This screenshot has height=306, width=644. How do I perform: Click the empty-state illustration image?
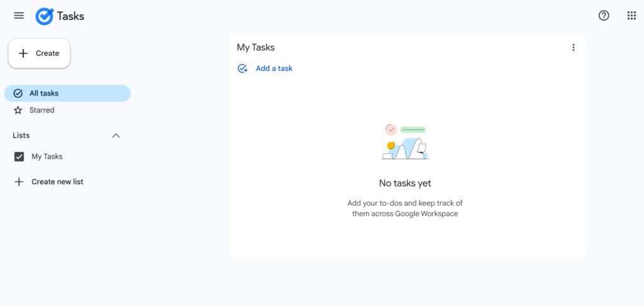[x=405, y=142]
